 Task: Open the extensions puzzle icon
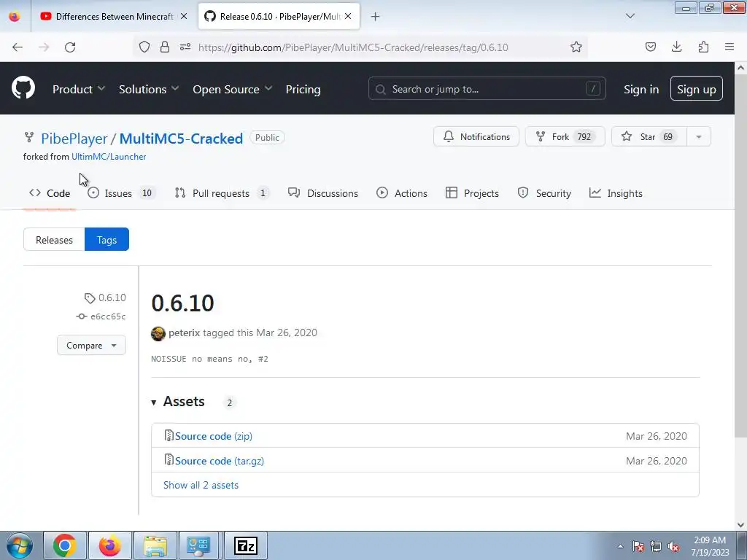[703, 47]
